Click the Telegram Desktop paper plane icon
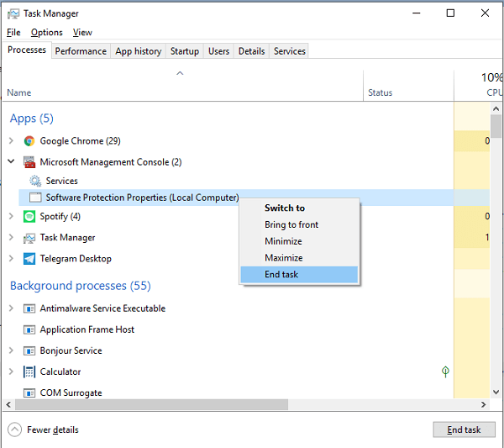This screenshot has height=448, width=504. [29, 259]
